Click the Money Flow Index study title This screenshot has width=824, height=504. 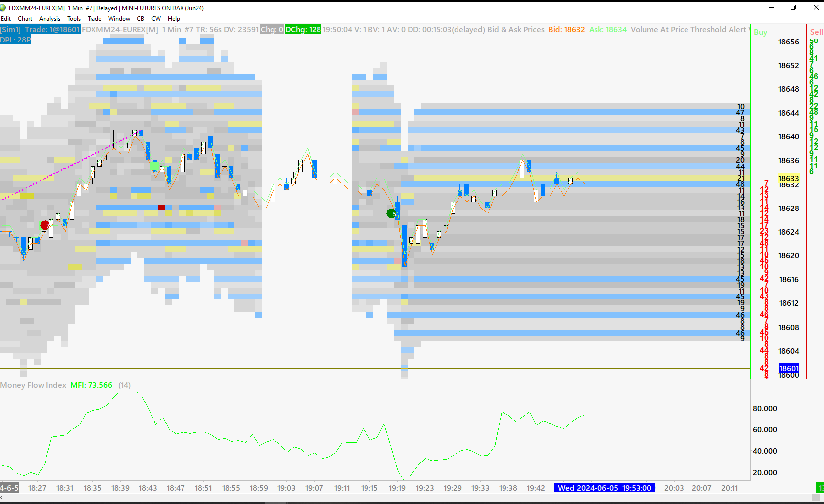pyautogui.click(x=33, y=385)
